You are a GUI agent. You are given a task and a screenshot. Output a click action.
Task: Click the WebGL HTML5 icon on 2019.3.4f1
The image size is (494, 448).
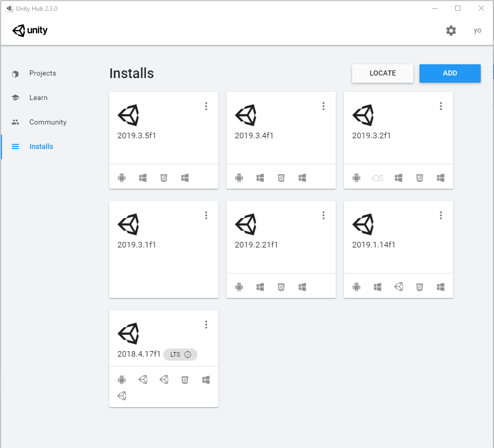coord(281,178)
